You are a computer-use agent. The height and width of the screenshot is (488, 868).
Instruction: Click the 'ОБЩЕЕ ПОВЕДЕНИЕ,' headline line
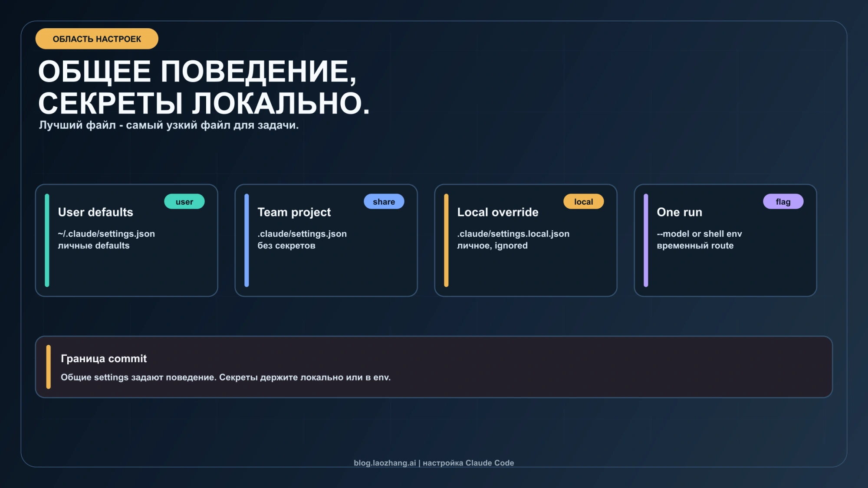(197, 72)
